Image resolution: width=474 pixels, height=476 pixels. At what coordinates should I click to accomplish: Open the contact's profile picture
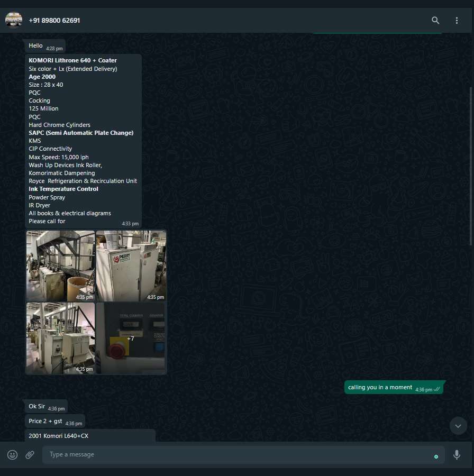point(14,20)
